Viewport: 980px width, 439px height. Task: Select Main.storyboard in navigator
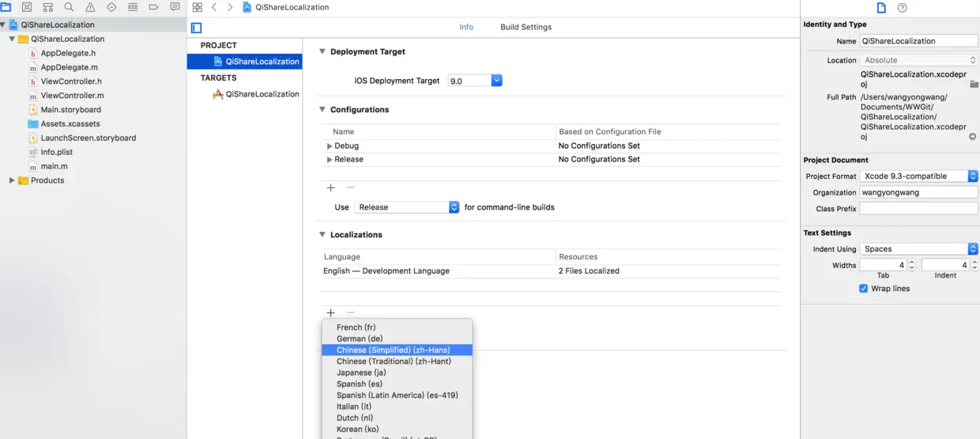70,110
